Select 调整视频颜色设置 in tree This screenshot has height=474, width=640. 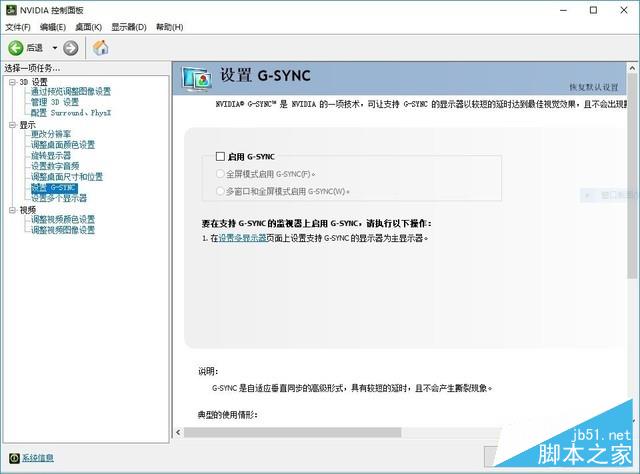pos(63,219)
